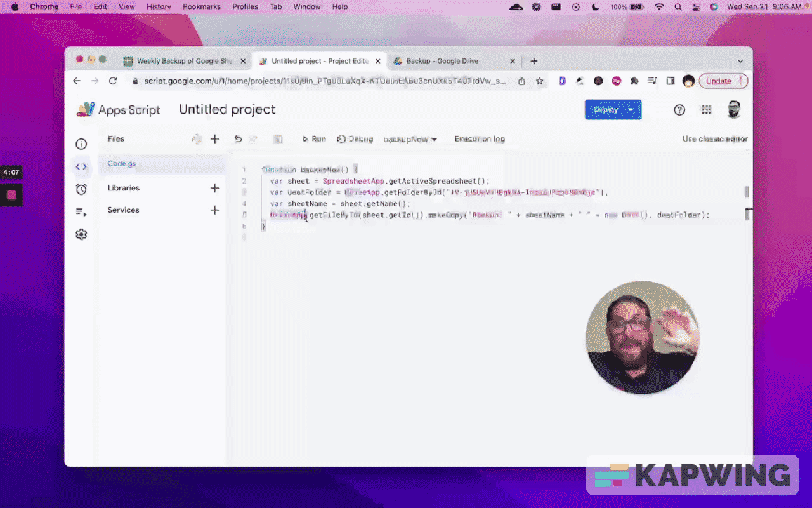Click the Files header label
Viewport: 812px width, 508px height.
(x=116, y=139)
